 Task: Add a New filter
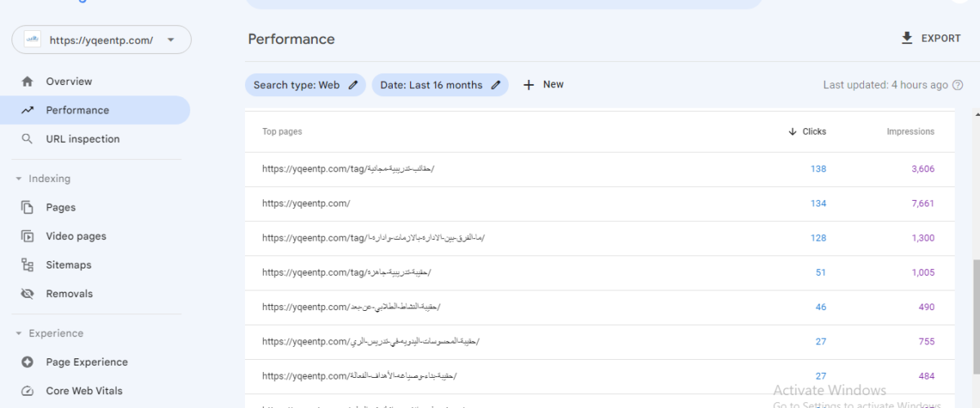tap(543, 85)
